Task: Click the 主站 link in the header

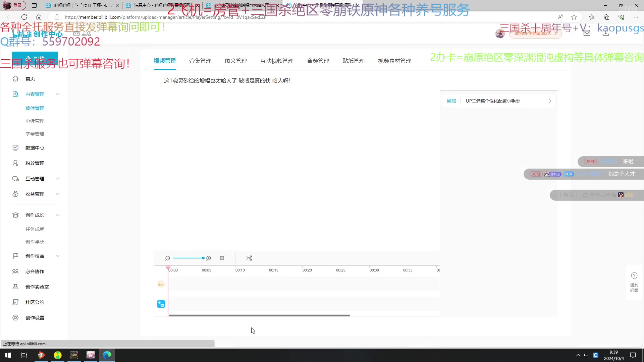Action: point(83,34)
